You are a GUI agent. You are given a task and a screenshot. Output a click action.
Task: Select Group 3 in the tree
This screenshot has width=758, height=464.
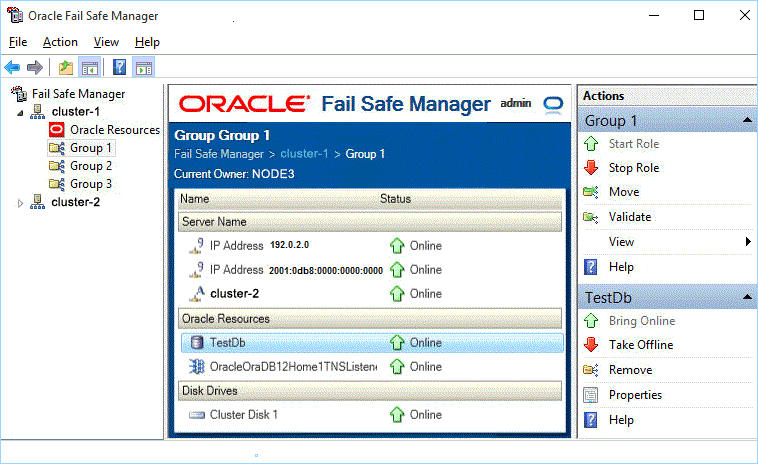pos(91,184)
